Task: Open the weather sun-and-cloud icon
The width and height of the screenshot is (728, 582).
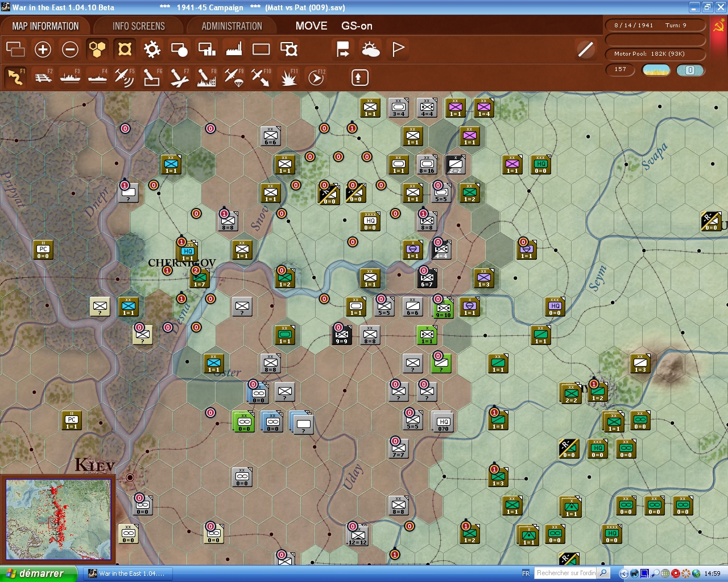Action: (x=371, y=49)
